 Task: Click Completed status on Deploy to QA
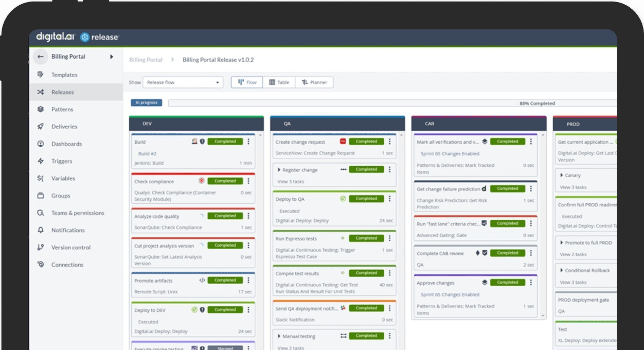click(366, 199)
